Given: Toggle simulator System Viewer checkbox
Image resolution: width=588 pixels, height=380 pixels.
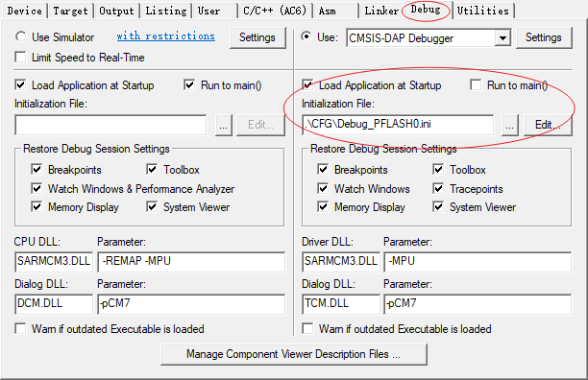Looking at the screenshot, I should tap(152, 206).
